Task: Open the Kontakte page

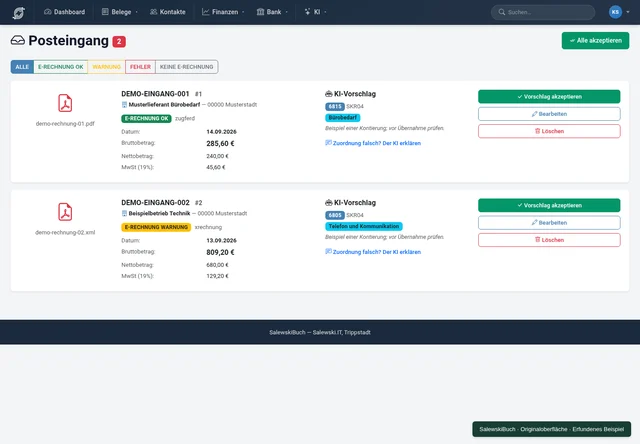Action: 168,12
